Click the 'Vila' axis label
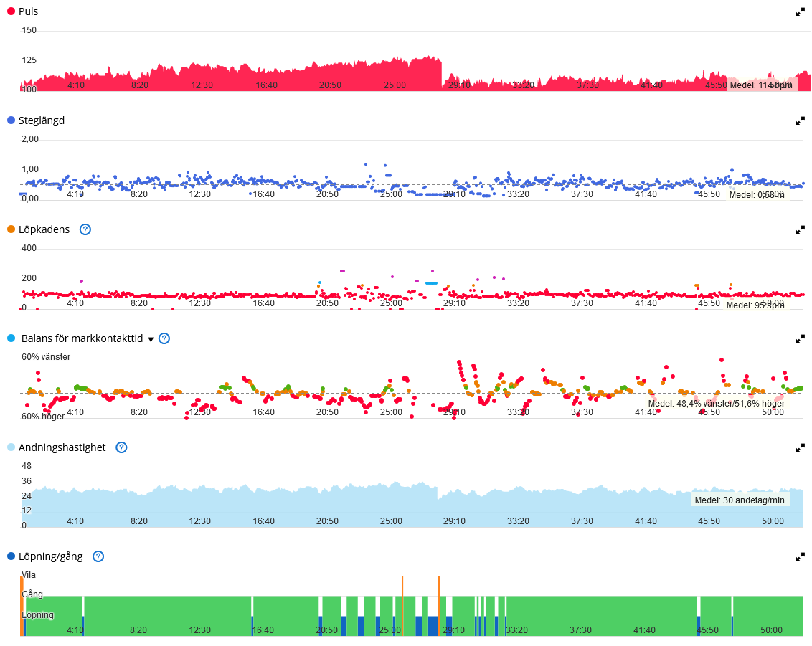 point(29,575)
